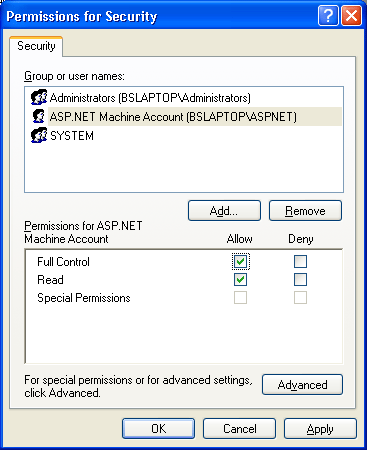The height and width of the screenshot is (450, 367).
Task: Click Allow checkbox for Special Permissions
Action: 241,298
